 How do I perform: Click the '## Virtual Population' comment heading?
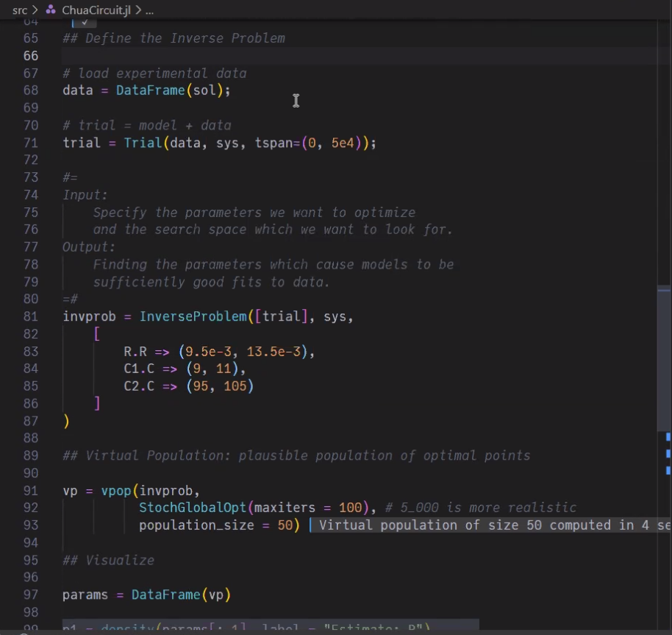[296, 455]
